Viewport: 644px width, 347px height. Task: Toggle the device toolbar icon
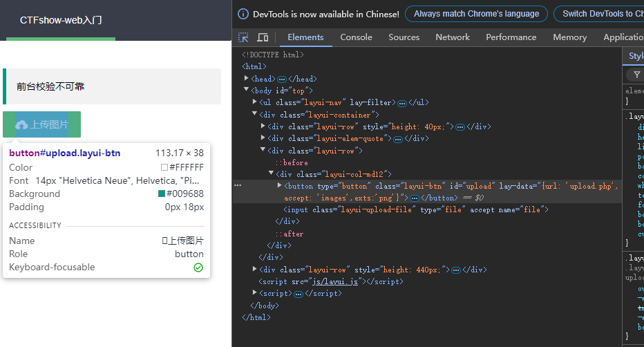[x=263, y=37]
